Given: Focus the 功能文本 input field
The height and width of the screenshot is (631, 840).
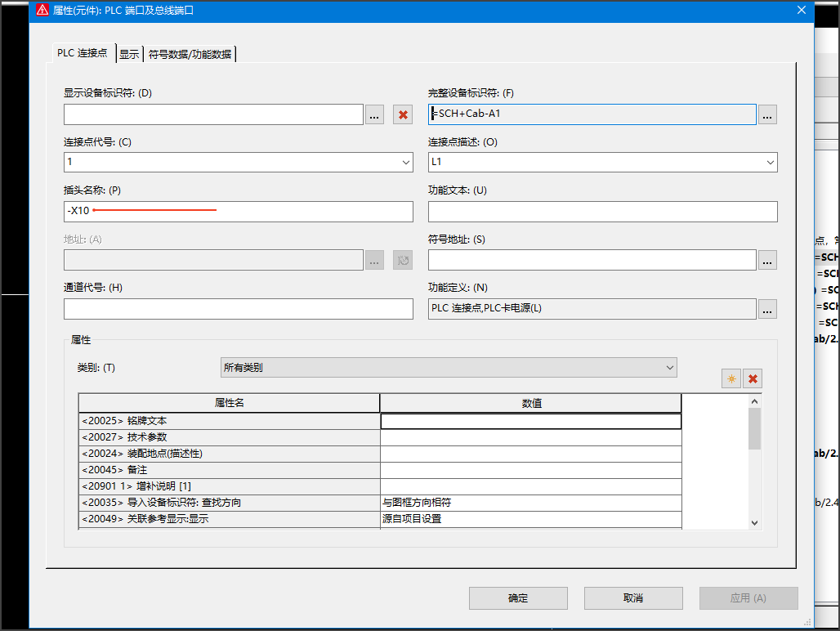Looking at the screenshot, I should tap(603, 212).
